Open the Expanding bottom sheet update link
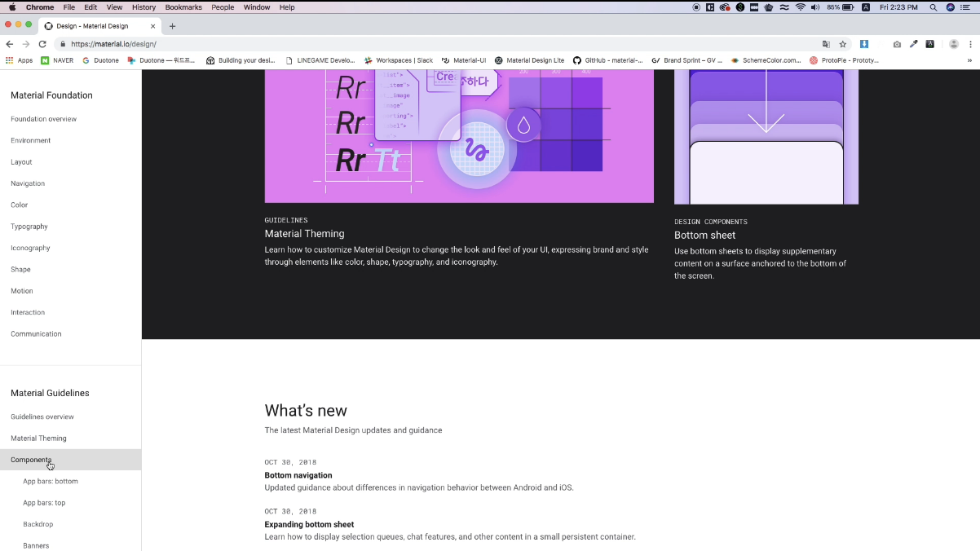The height and width of the screenshot is (551, 980). point(309,524)
